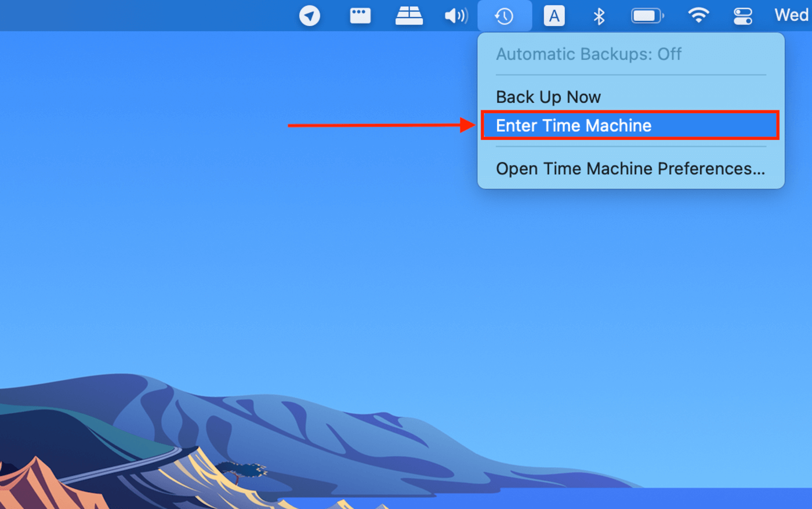
Task: Select 'Enter Time Machine' menu item
Action: pyautogui.click(x=630, y=125)
